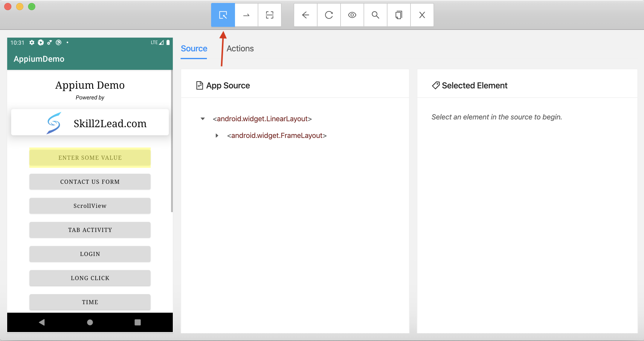Viewport: 644px width, 341px height.
Task: Copy XML source to clipboard icon
Action: coord(399,15)
